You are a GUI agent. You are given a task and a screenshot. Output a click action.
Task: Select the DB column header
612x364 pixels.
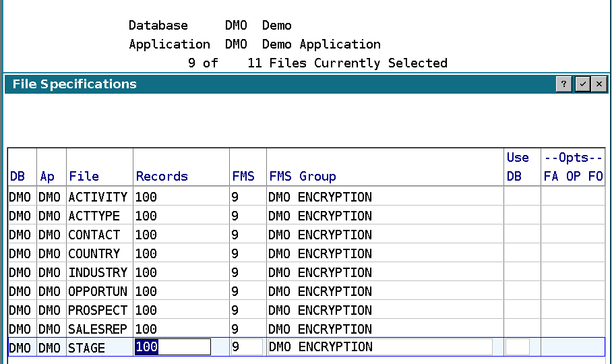tap(18, 177)
